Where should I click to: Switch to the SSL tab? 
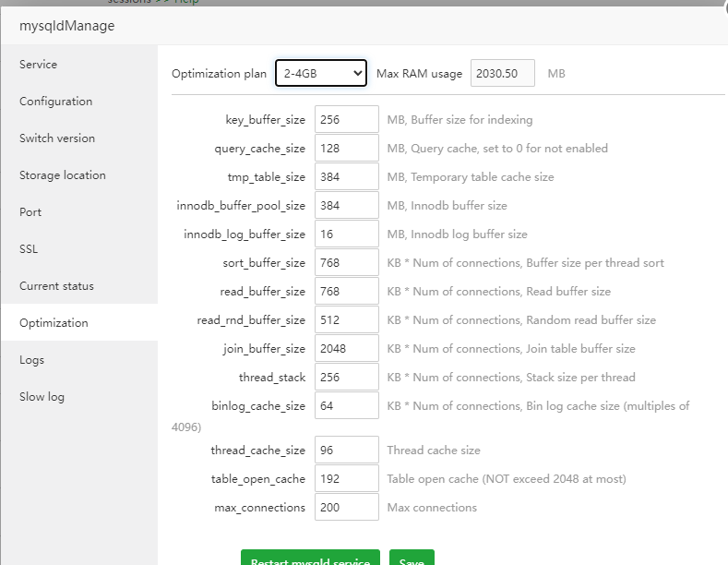click(30, 249)
